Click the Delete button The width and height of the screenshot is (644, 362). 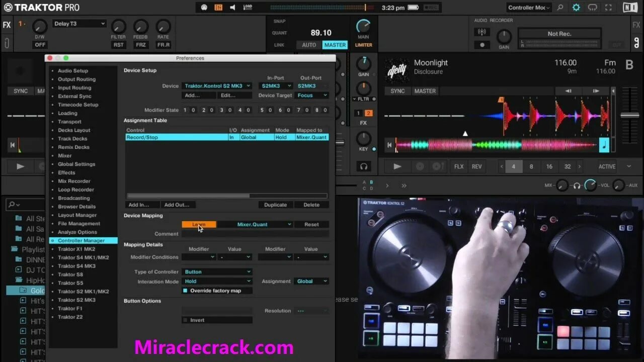[x=311, y=205]
